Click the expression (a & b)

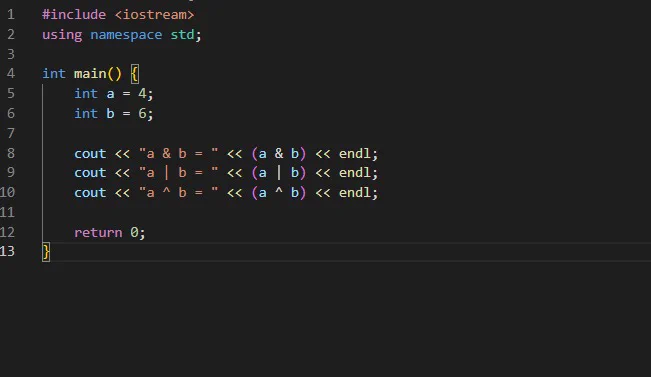pyautogui.click(x=279, y=154)
